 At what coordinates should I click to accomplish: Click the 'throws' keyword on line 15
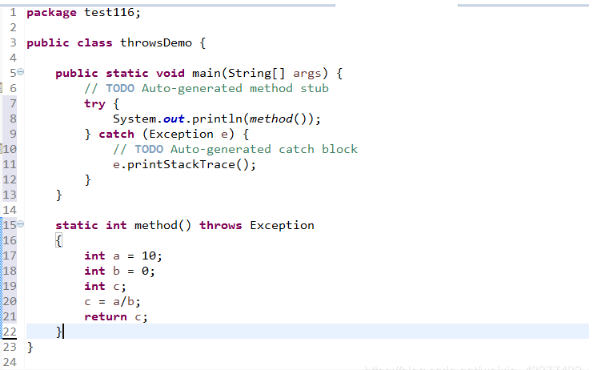220,225
